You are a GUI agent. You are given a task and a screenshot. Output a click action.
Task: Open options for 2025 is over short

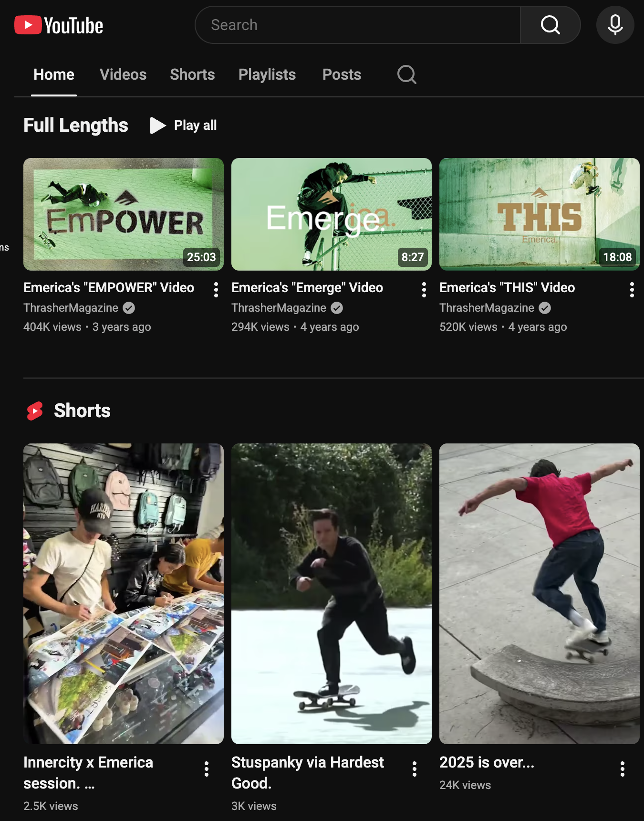click(x=623, y=769)
